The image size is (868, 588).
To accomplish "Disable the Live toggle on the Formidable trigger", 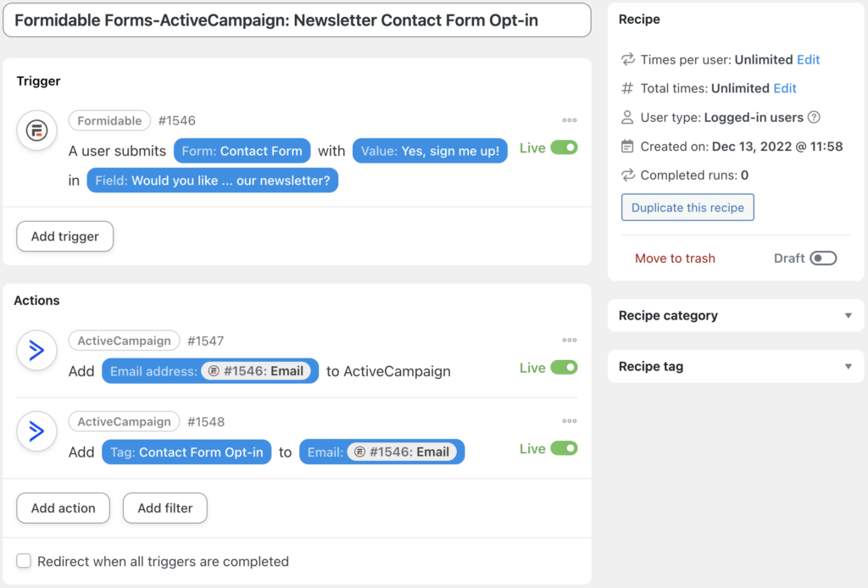I will pyautogui.click(x=566, y=147).
